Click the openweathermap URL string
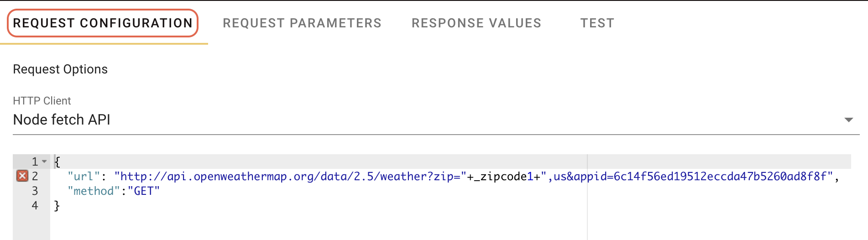Screen dimensions: 868x240 (290, 176)
